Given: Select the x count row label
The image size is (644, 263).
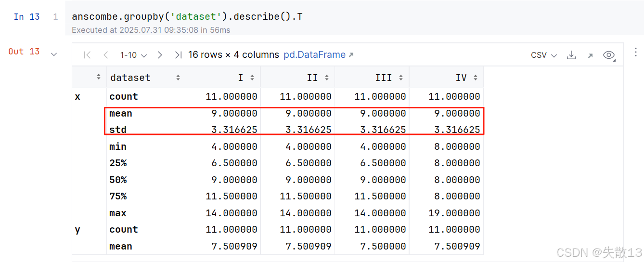Looking at the screenshot, I should (x=124, y=97).
